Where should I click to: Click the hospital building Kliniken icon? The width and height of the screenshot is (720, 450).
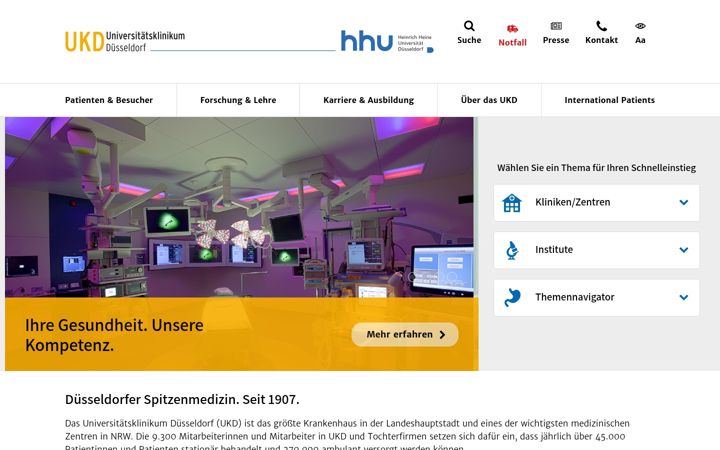point(512,203)
